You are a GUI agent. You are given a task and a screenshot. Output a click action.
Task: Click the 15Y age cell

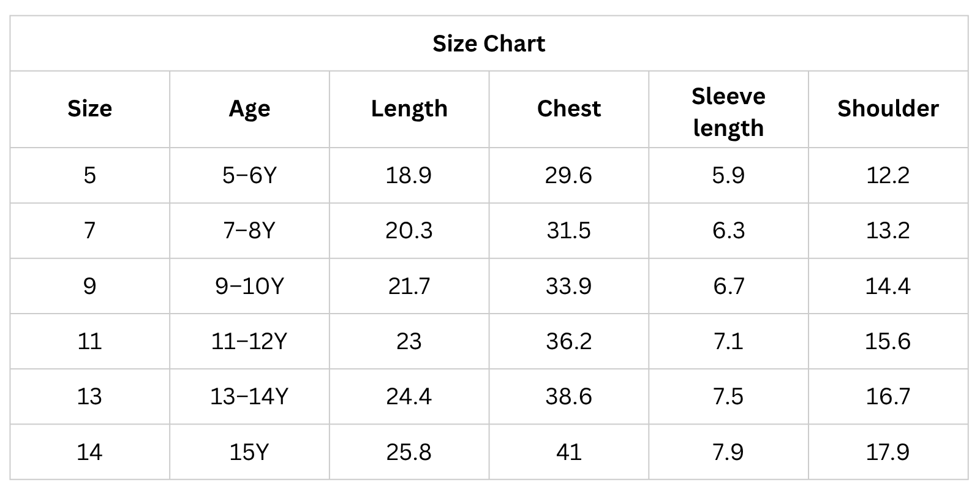pyautogui.click(x=249, y=452)
